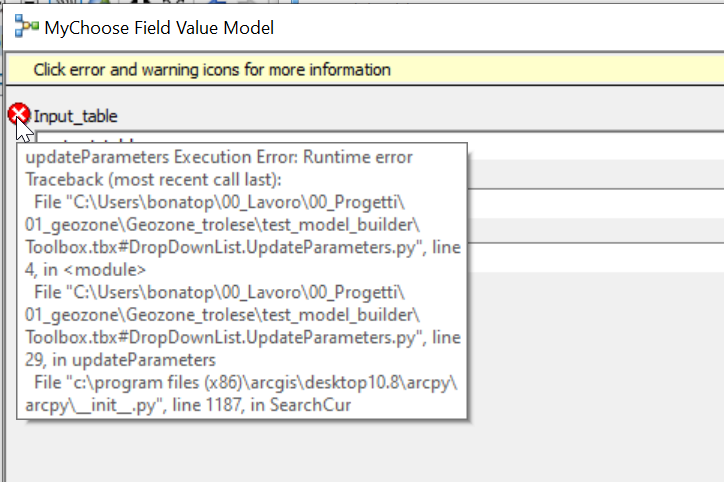Click the red error icon beside Input_table
Image resolution: width=724 pixels, height=482 pixels.
coord(18,116)
